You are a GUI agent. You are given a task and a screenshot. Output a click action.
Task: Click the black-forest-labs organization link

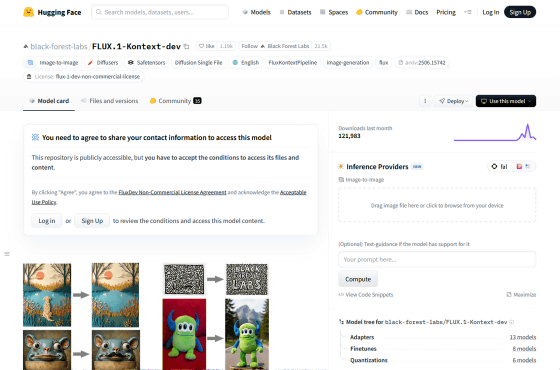(59, 46)
